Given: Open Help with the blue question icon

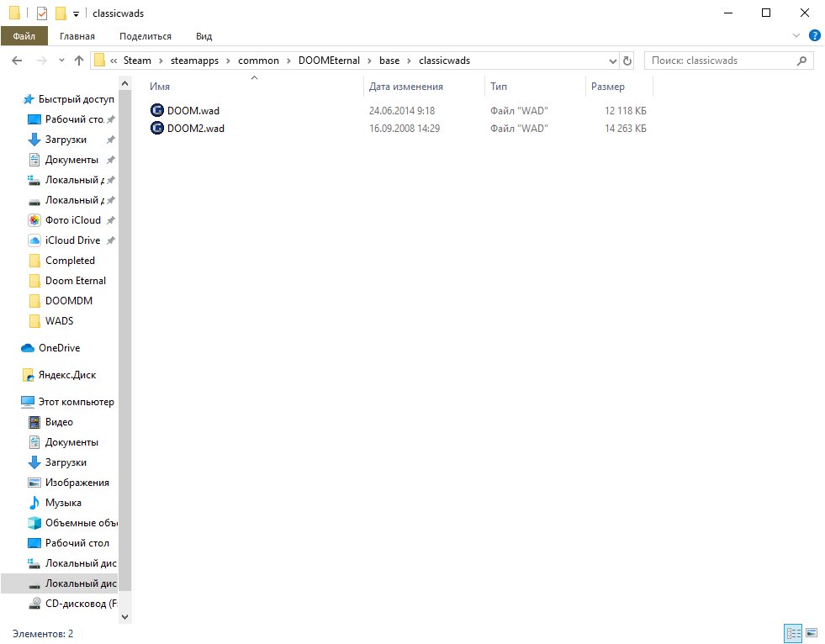Looking at the screenshot, I should 814,36.
